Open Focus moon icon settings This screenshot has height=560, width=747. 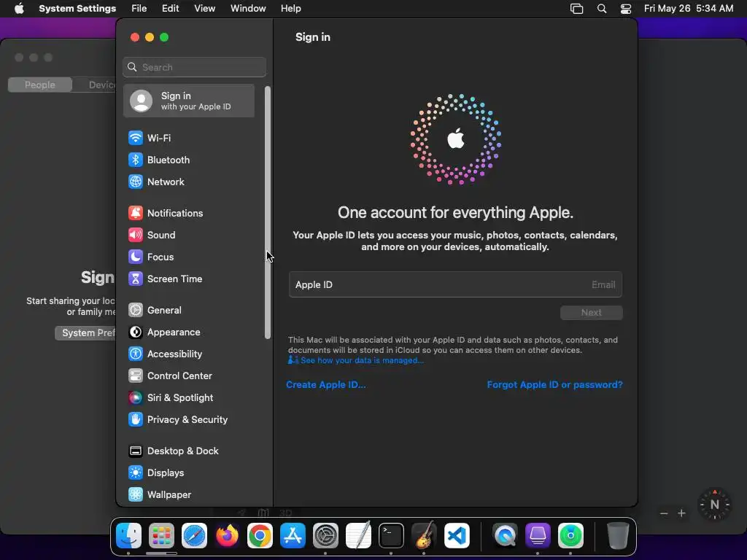[x=135, y=257]
